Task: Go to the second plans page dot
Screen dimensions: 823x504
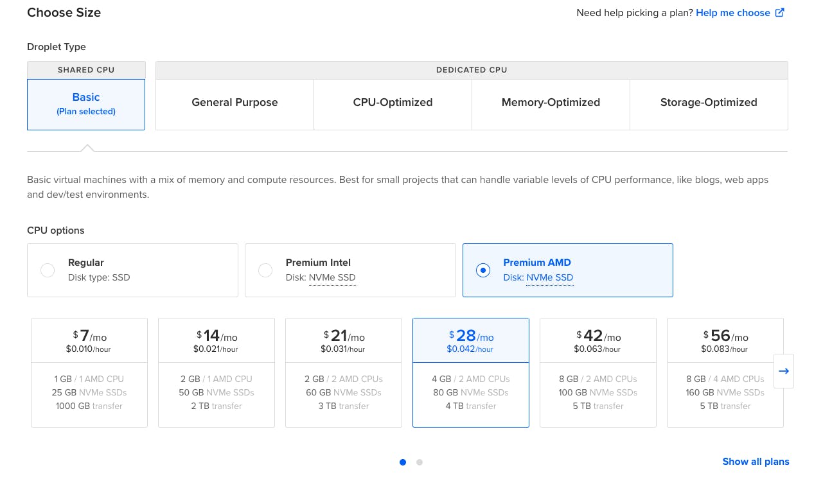Action: click(420, 462)
